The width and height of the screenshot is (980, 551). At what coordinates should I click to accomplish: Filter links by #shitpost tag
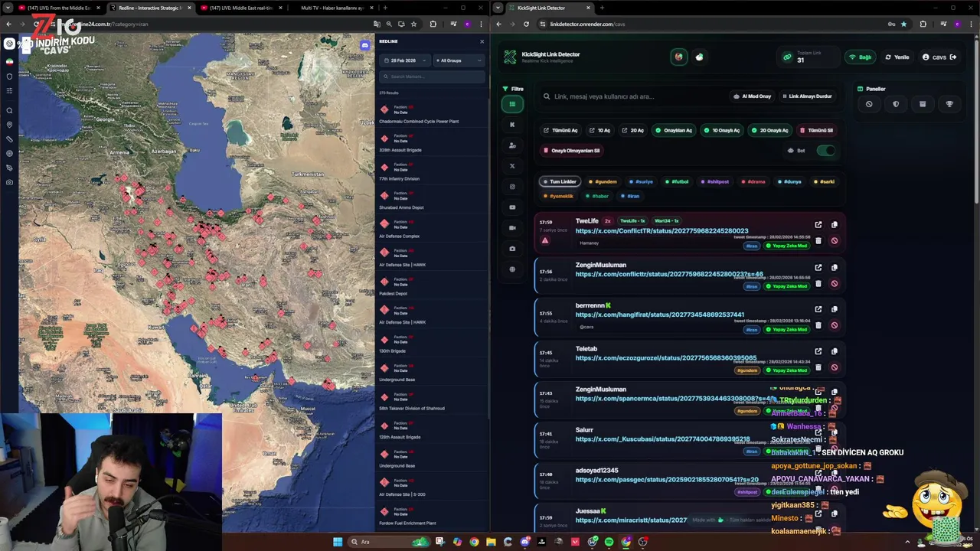pyautogui.click(x=715, y=182)
